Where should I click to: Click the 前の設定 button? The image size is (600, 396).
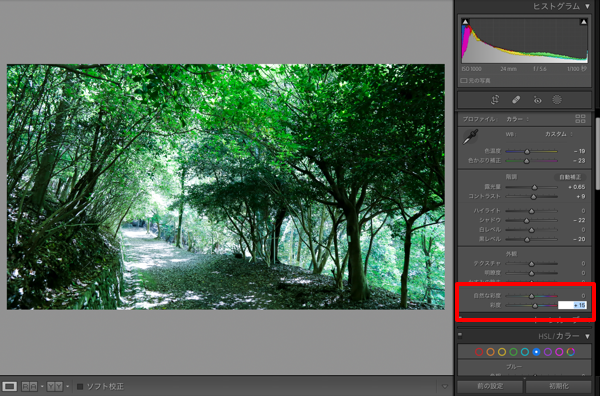(490, 386)
